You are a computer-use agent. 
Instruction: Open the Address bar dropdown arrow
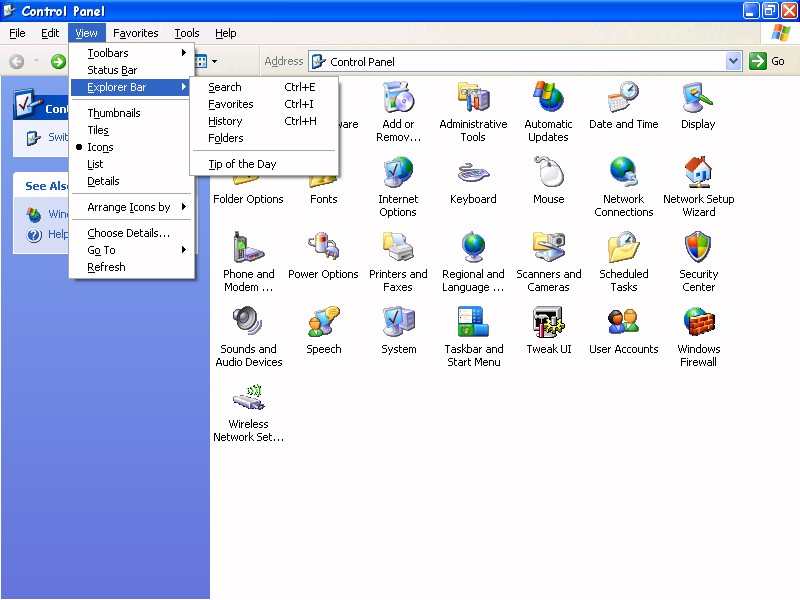[x=733, y=62]
